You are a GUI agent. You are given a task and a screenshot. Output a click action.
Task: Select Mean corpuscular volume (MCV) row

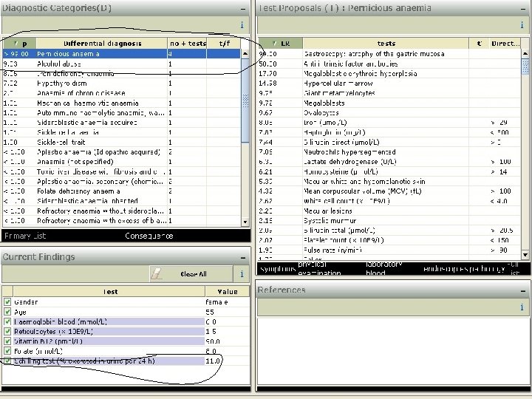tap(389, 191)
